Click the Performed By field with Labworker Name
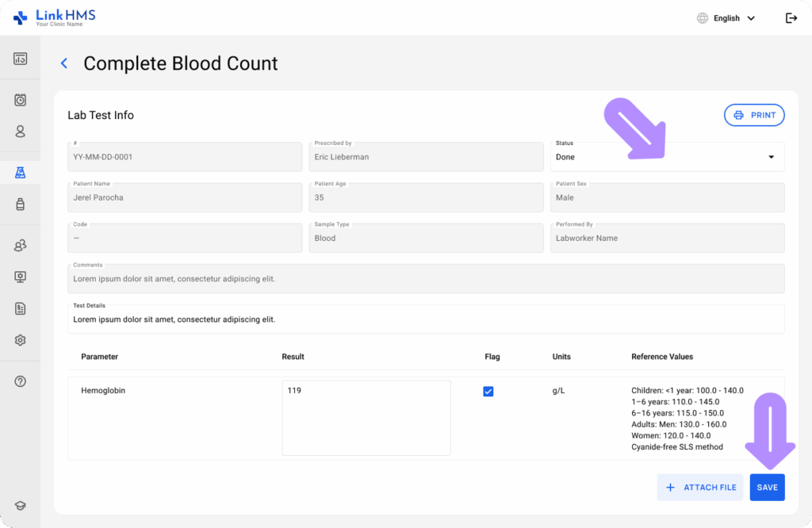 [667, 238]
